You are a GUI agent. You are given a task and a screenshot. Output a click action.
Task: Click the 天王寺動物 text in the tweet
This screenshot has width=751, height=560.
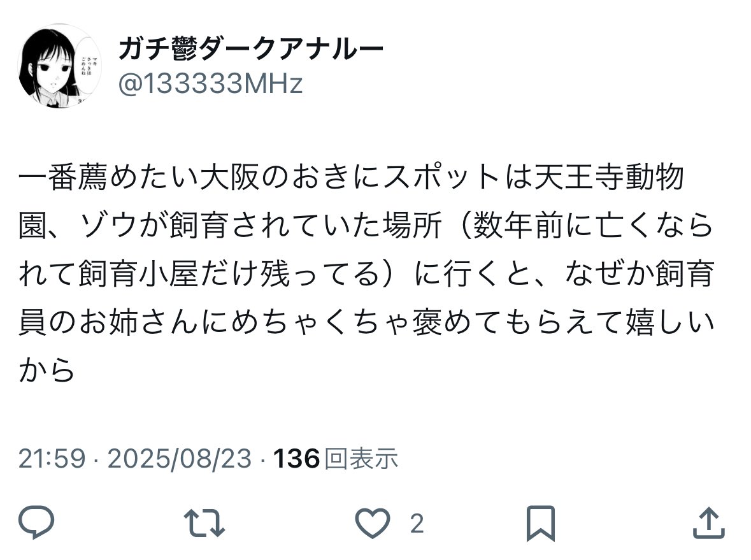[x=609, y=176]
